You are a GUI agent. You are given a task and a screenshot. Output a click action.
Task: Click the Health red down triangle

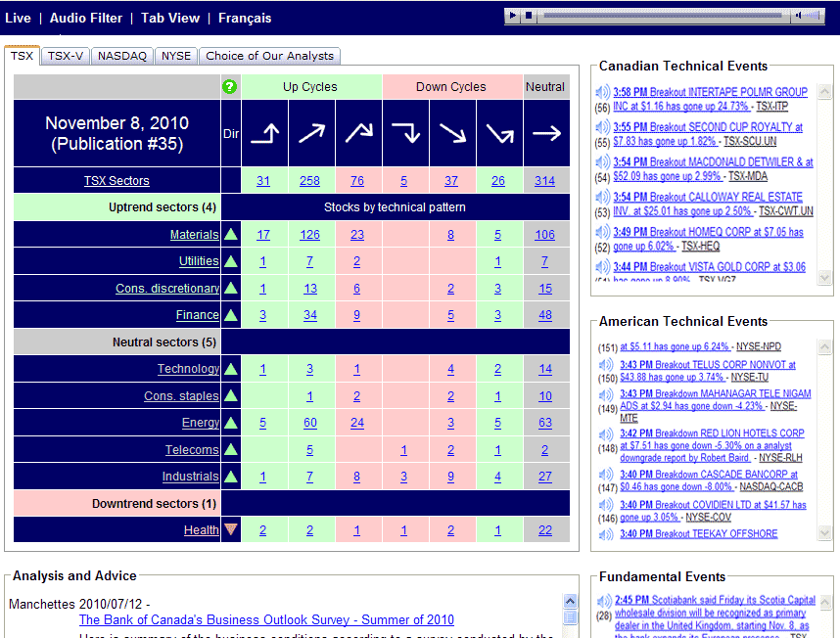click(231, 529)
